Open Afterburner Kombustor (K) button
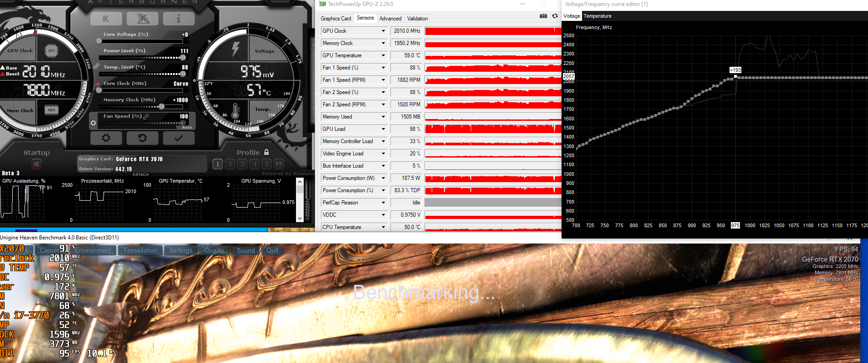Image resolution: width=868 pixels, height=363 pixels. point(106,19)
